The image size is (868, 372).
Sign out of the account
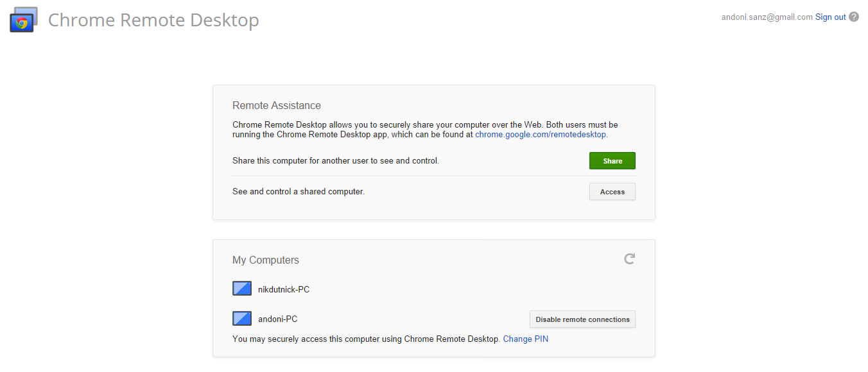click(830, 17)
